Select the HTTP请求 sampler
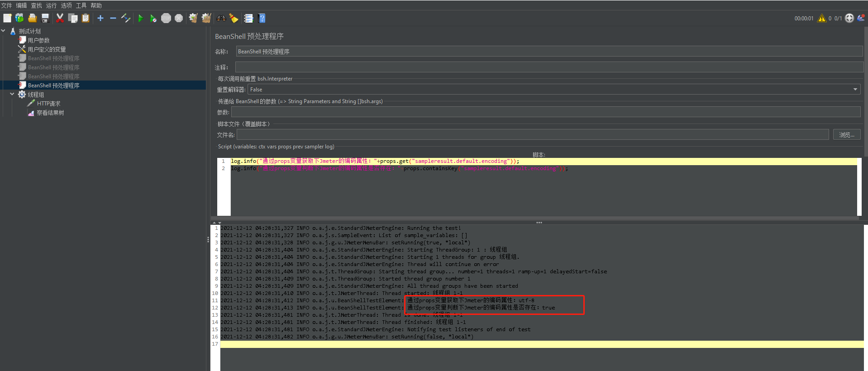Screen dimensions: 868x371 pyautogui.click(x=48, y=104)
